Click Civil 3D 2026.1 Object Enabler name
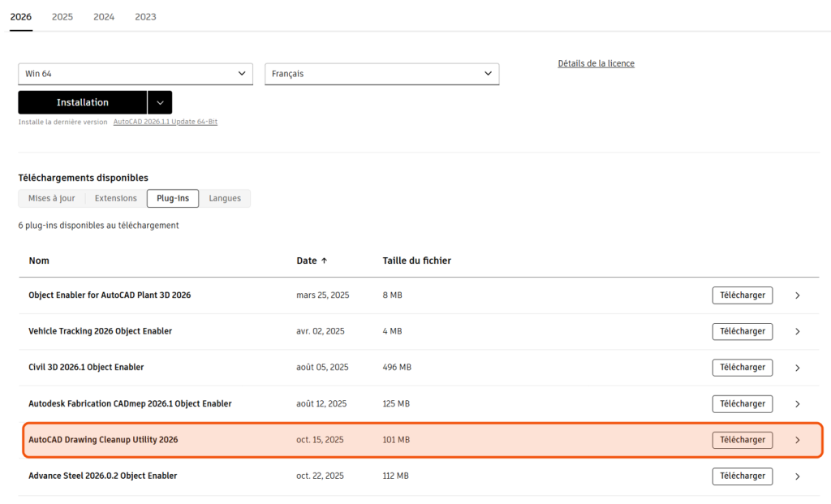 tap(86, 368)
